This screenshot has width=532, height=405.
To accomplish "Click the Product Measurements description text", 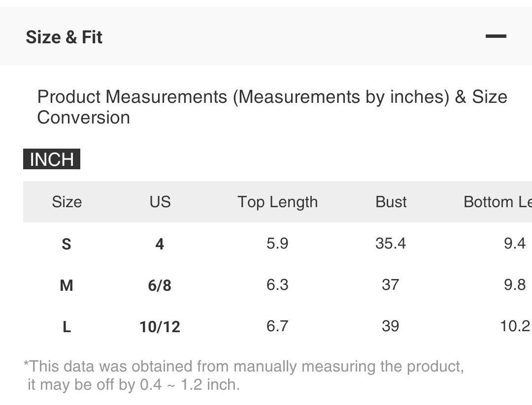I will [272, 107].
